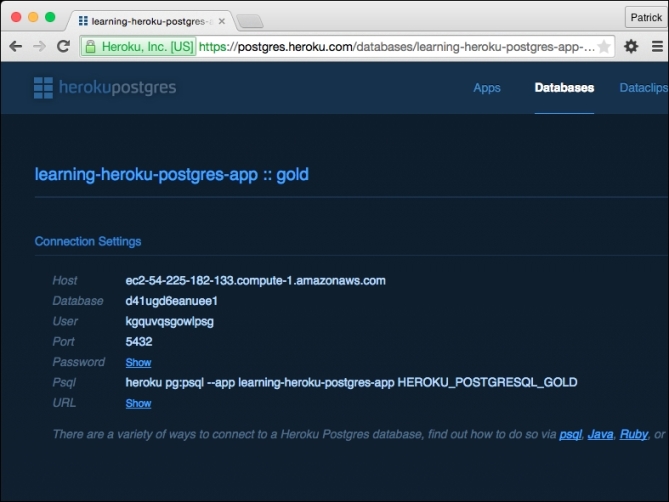Click the Port field label

(x=63, y=342)
